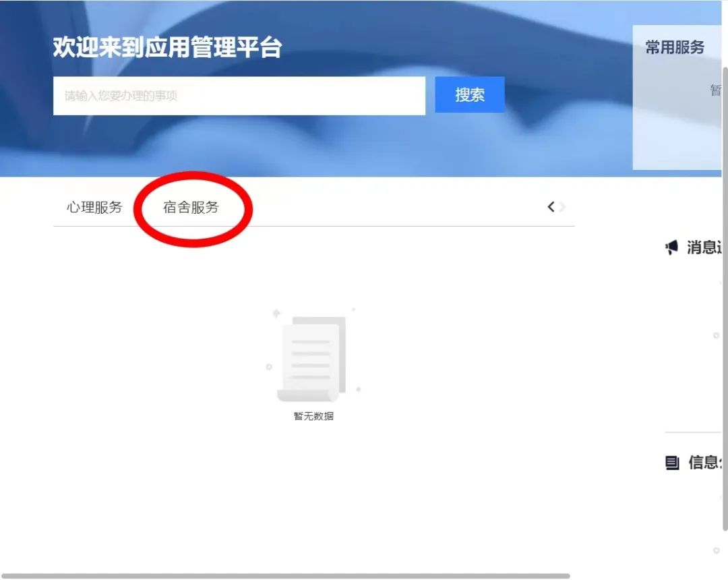Click the small circle bullet below 消息
The height and width of the screenshot is (580, 728).
click(x=716, y=335)
